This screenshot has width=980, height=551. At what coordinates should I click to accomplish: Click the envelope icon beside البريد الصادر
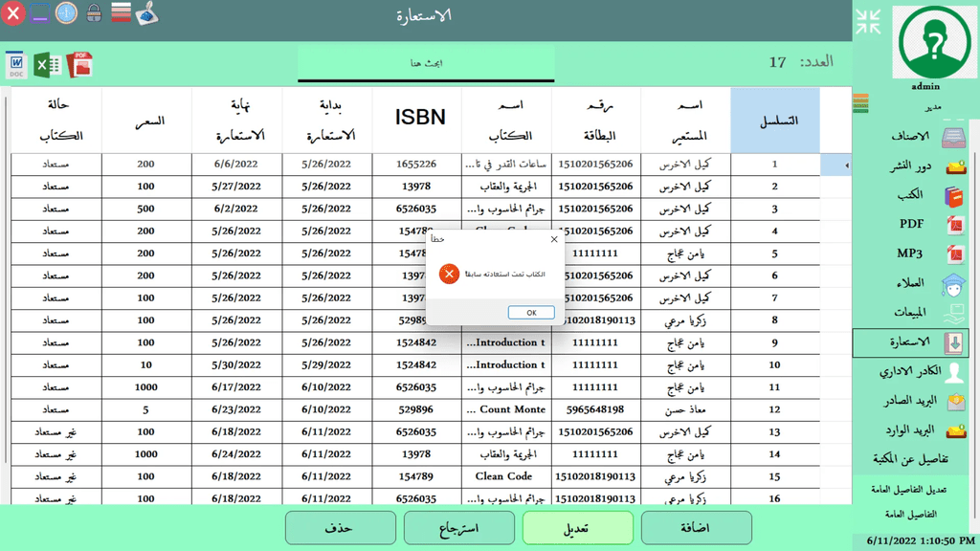[956, 402]
